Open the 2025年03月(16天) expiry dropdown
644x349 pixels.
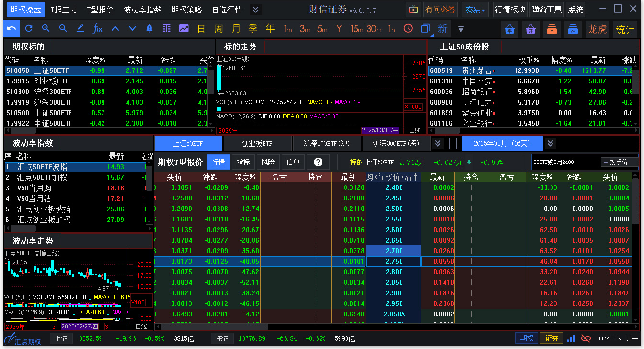tap(502, 143)
